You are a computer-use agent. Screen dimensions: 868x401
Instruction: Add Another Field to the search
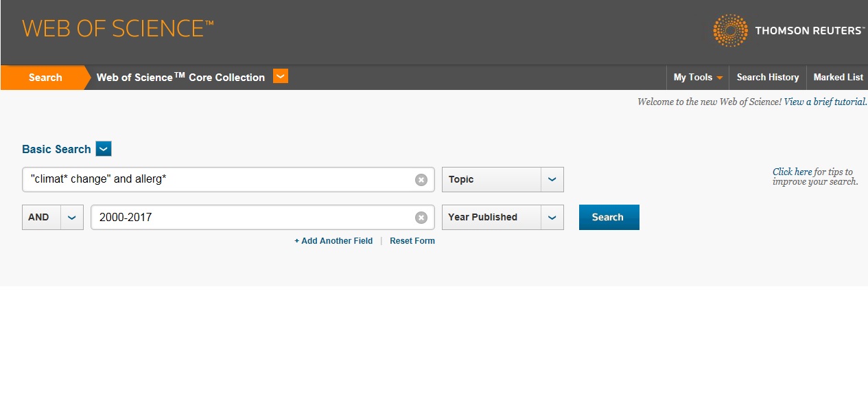tap(333, 241)
